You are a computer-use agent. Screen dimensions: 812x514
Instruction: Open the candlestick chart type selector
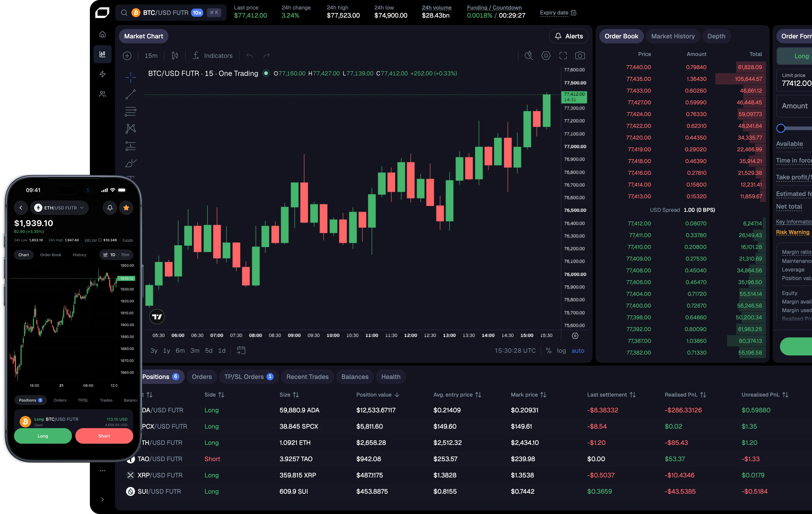pos(175,56)
